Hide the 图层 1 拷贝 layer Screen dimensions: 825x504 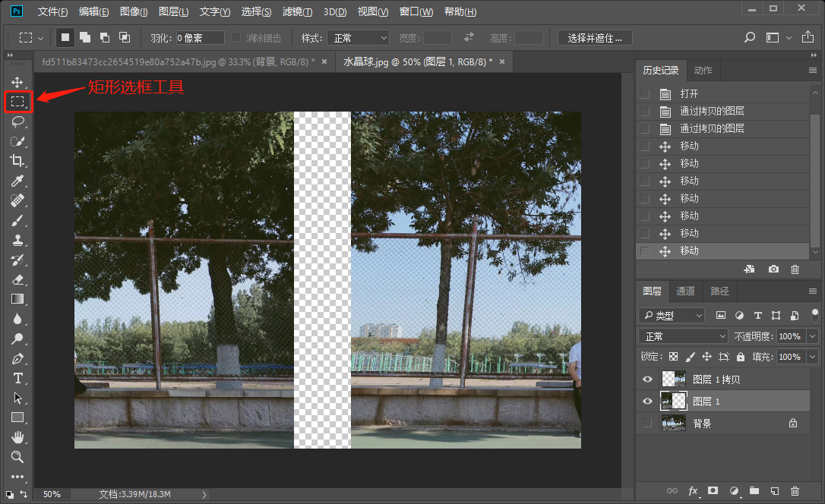[647, 379]
